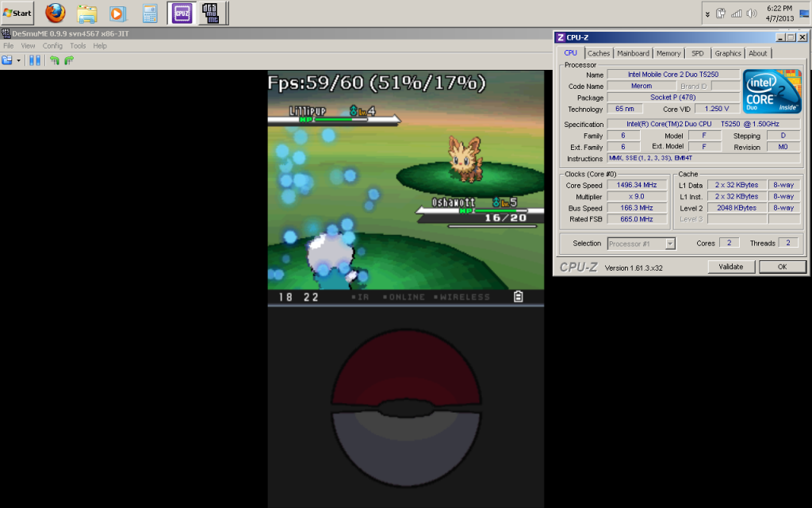Open the Start menu
This screenshot has width=812, height=508.
[x=17, y=13]
